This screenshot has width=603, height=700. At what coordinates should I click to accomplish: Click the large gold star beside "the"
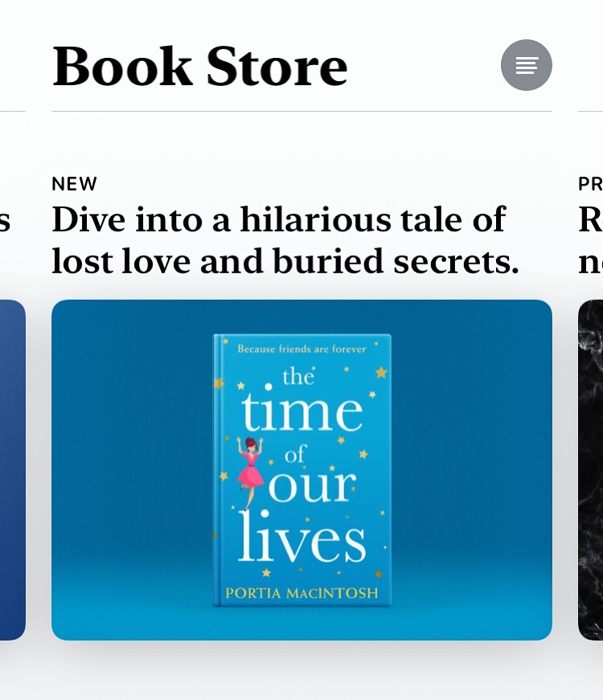tap(381, 372)
